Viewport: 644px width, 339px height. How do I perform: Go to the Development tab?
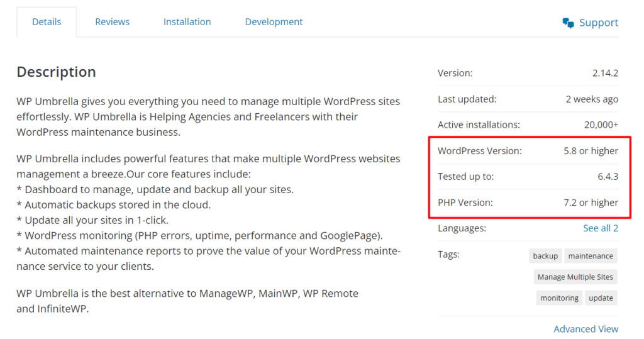274,22
